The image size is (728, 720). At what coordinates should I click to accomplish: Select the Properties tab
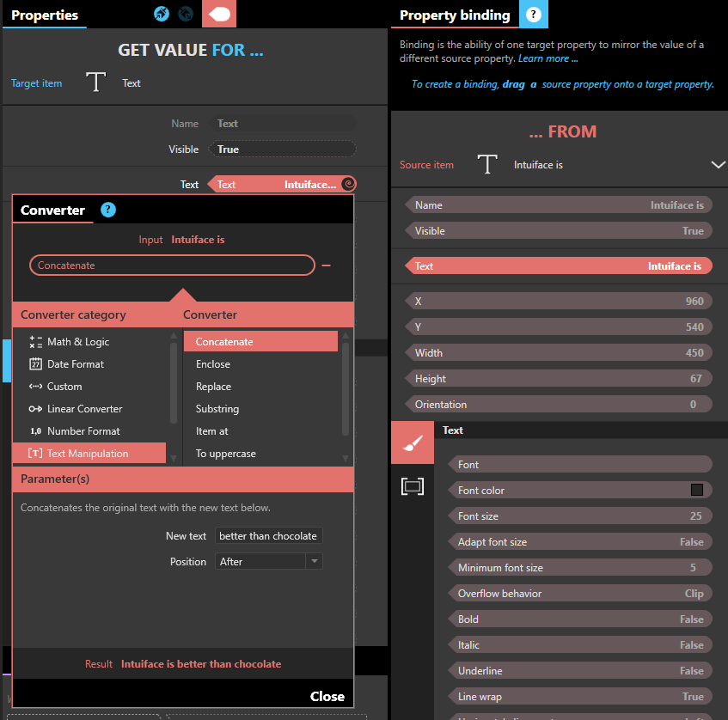click(45, 15)
